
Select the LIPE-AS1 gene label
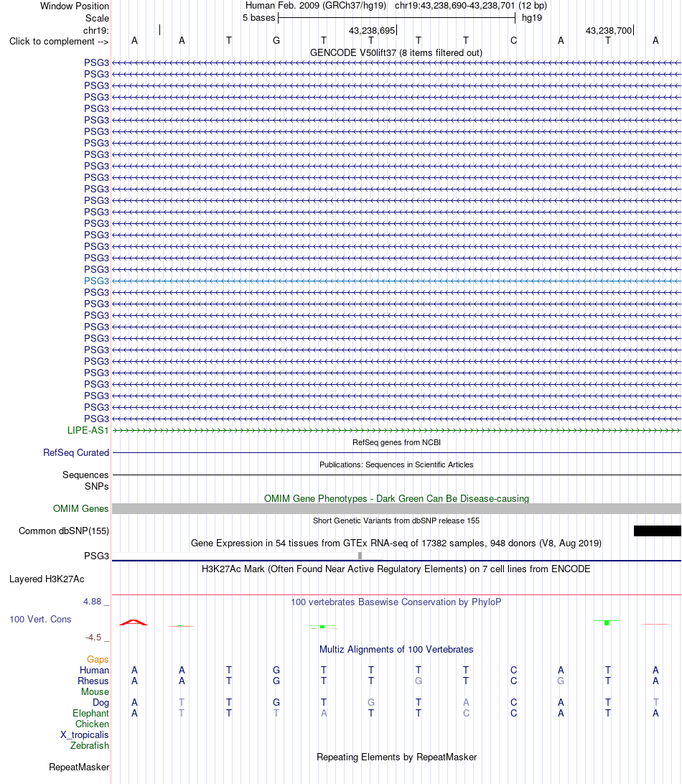[88, 431]
